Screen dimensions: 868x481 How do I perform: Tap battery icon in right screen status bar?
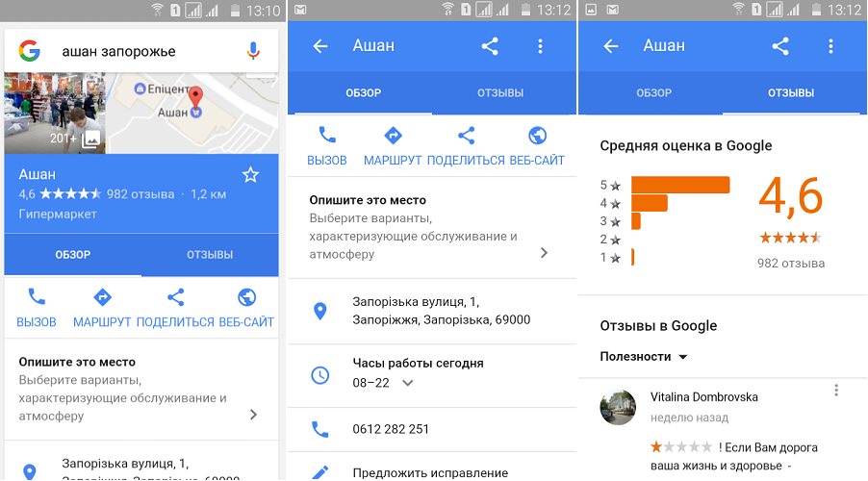coord(816,10)
